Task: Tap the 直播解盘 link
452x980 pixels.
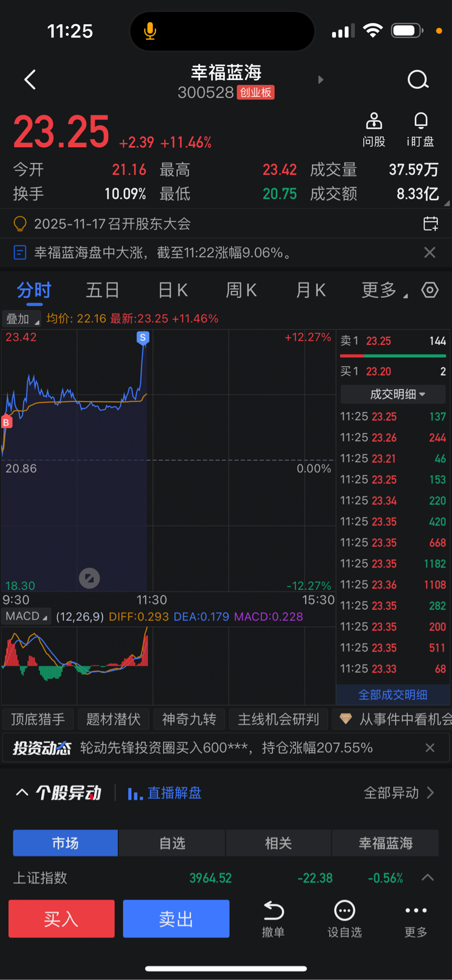Action: tap(174, 793)
